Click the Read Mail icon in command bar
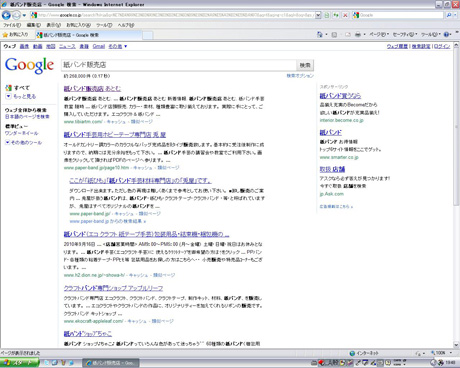The image size is (460, 368). coord(348,34)
